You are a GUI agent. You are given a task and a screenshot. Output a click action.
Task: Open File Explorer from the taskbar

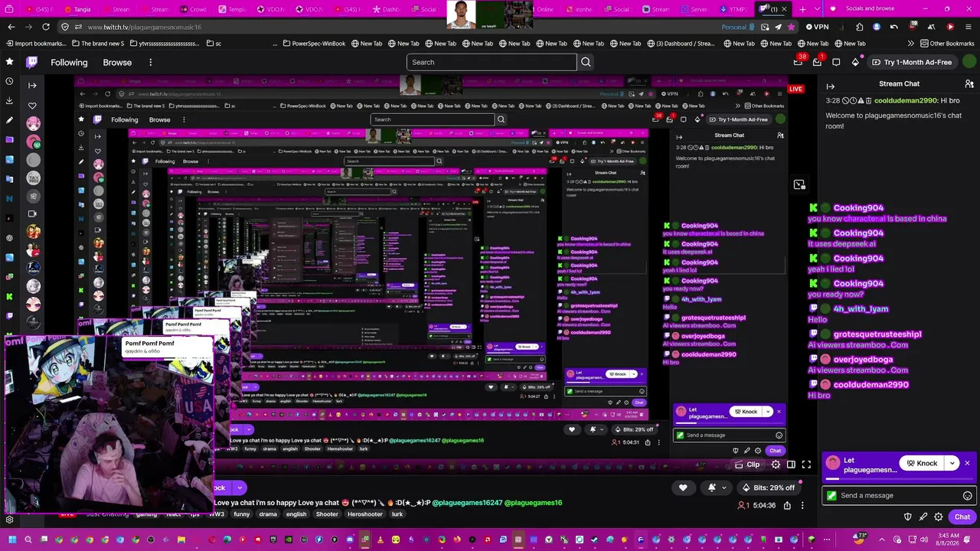(x=181, y=540)
